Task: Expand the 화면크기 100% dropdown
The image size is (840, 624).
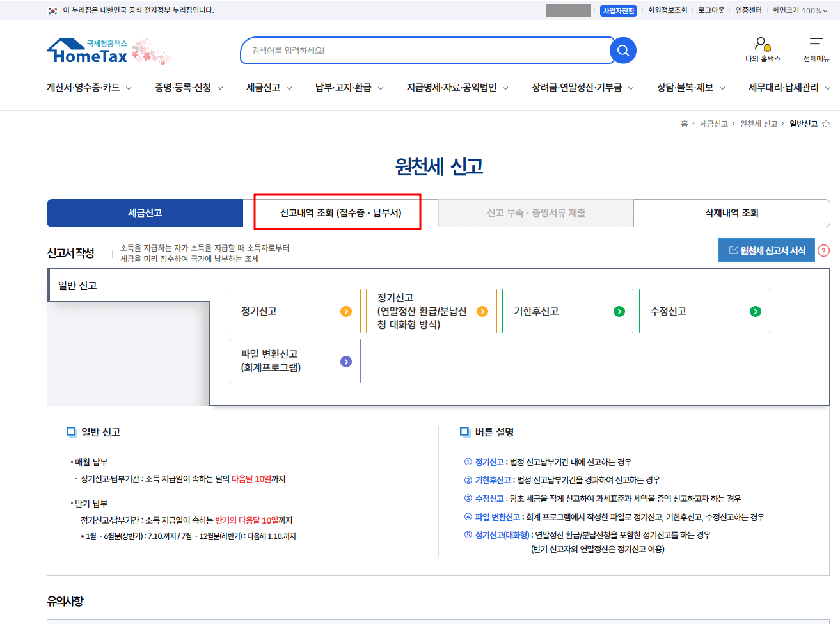Action: click(x=801, y=10)
